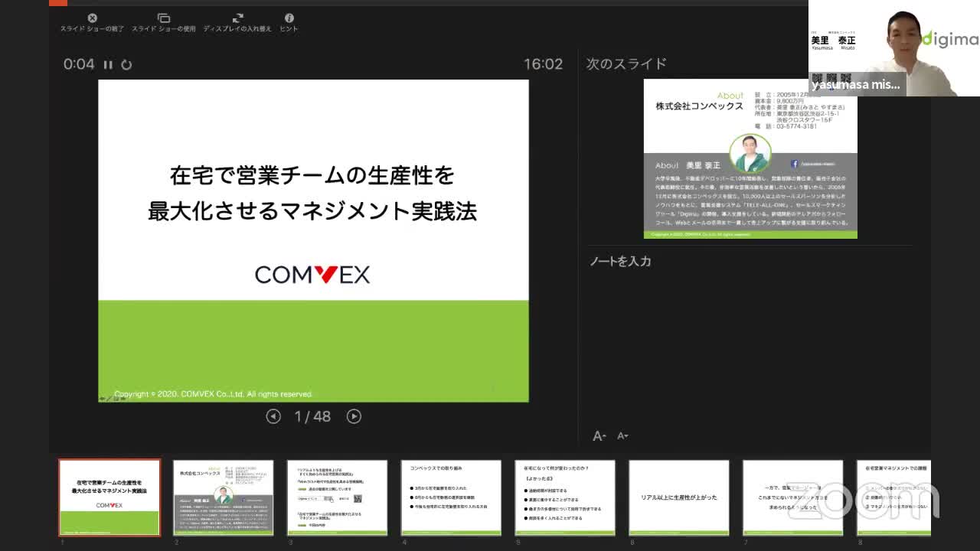The height and width of the screenshot is (551, 980).
Task: Select slide 7 thumbnail in the filmstrip
Action: pyautogui.click(x=793, y=497)
